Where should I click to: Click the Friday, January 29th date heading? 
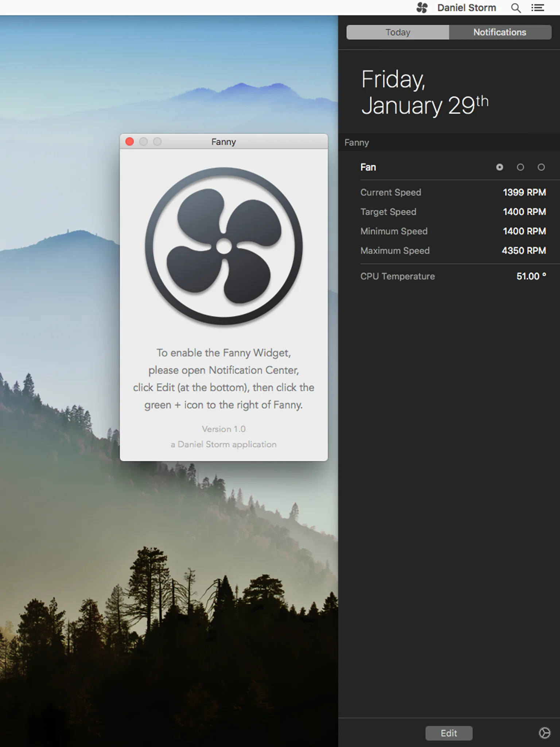click(x=425, y=92)
